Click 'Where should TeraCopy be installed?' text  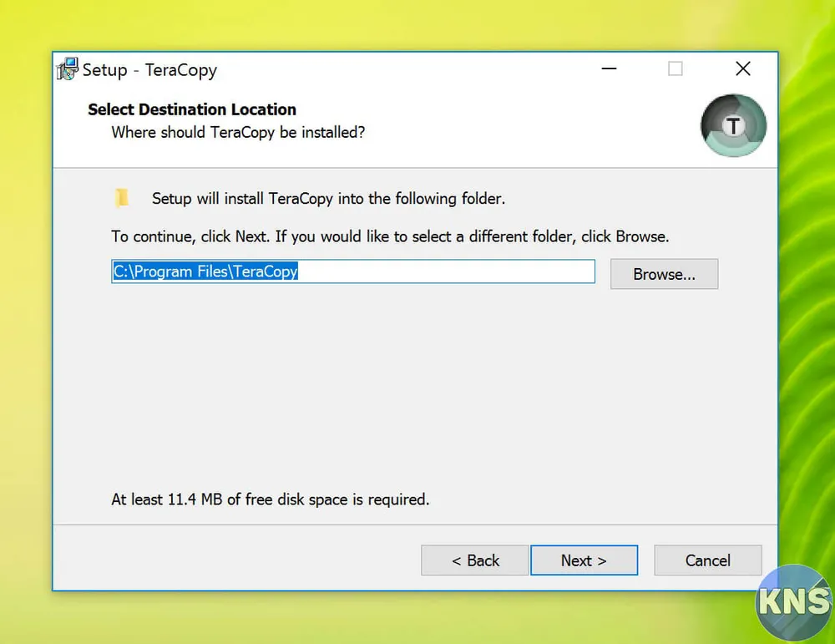[x=238, y=132]
